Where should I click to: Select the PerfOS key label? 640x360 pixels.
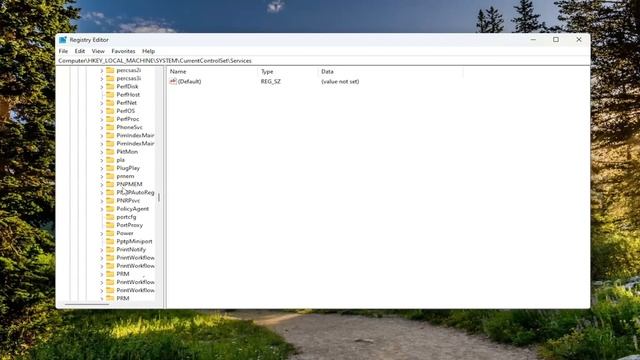[x=126, y=111]
